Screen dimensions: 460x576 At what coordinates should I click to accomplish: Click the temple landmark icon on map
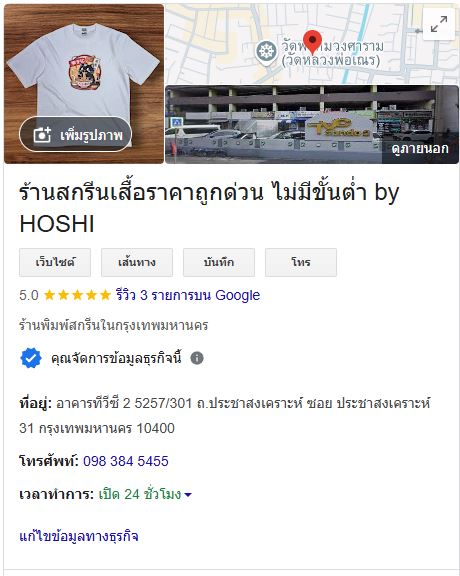266,52
